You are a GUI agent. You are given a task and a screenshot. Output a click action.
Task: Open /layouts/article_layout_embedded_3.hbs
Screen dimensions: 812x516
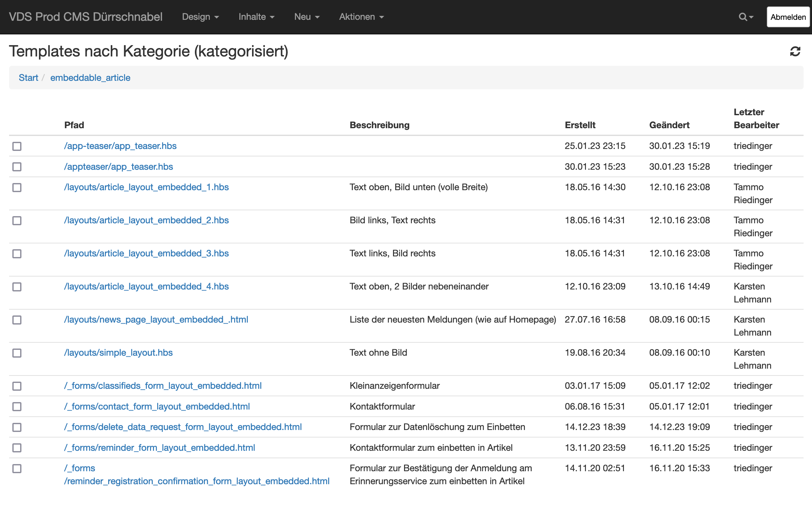pos(146,253)
